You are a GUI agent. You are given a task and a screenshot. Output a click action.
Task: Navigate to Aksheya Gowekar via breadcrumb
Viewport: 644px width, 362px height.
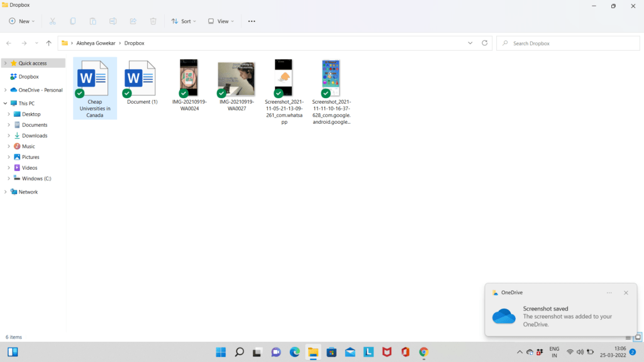click(96, 43)
